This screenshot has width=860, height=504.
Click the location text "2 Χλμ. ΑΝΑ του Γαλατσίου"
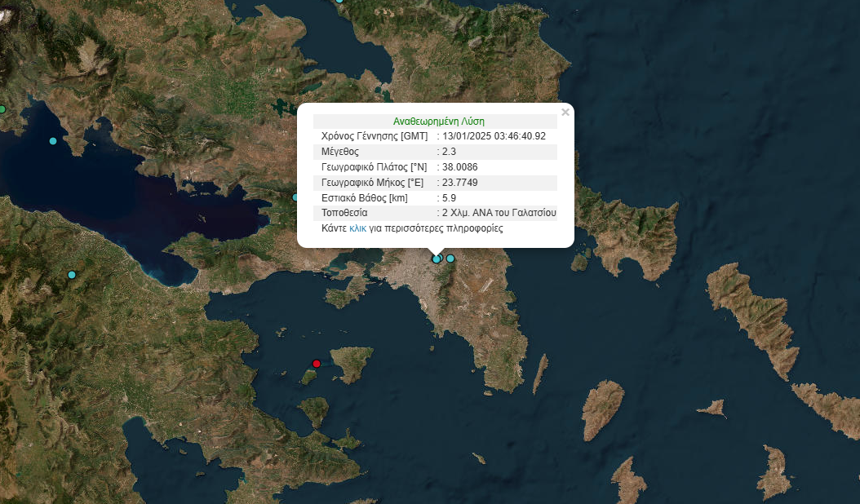(499, 213)
